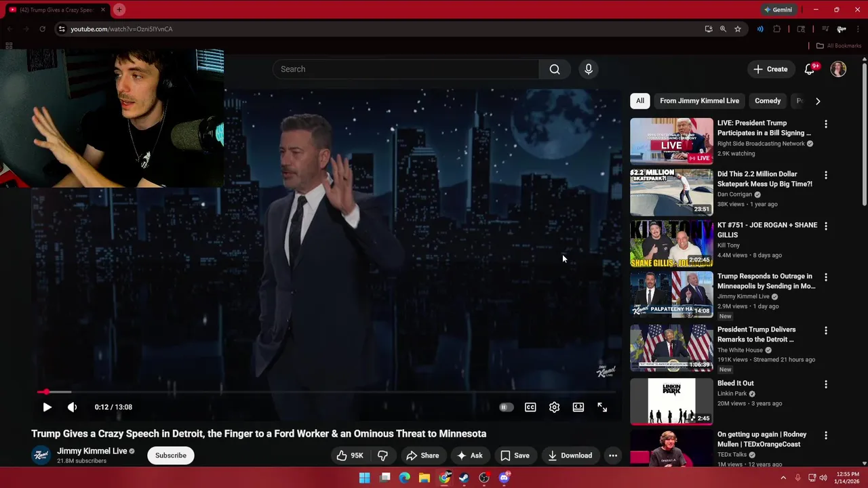Subscribe to Jimmy Kimmel Live
Image resolution: width=868 pixels, height=488 pixels.
click(171, 455)
